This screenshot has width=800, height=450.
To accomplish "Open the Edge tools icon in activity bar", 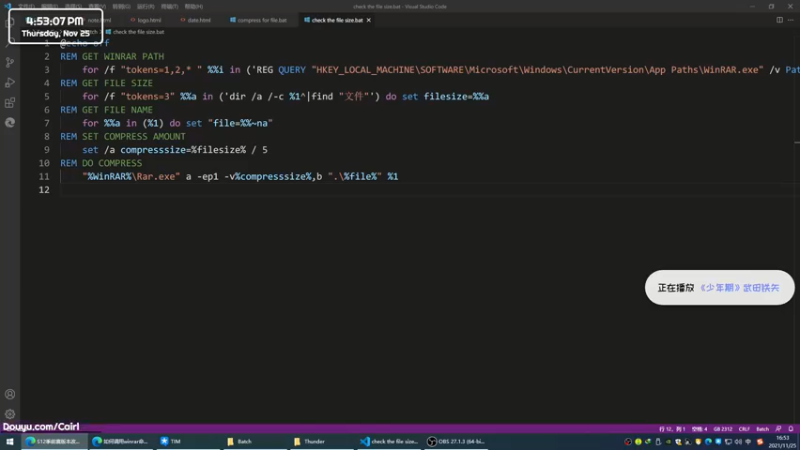I will 10,122.
